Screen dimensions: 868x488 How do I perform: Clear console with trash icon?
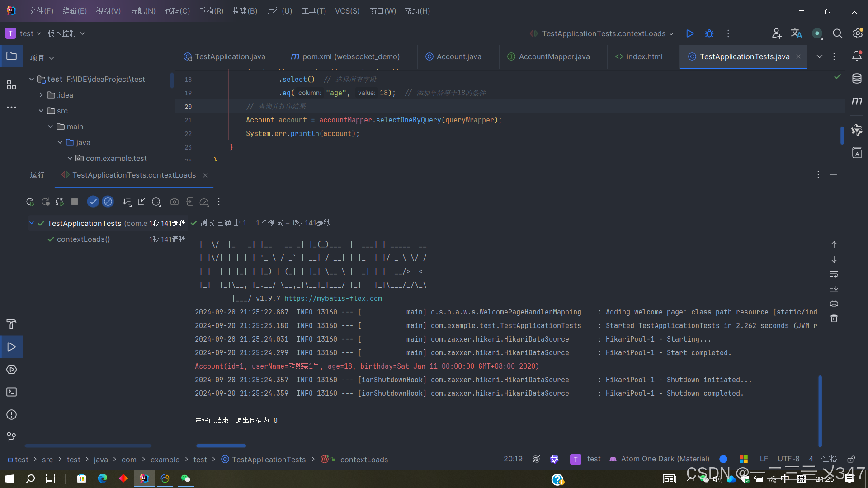[834, 319]
